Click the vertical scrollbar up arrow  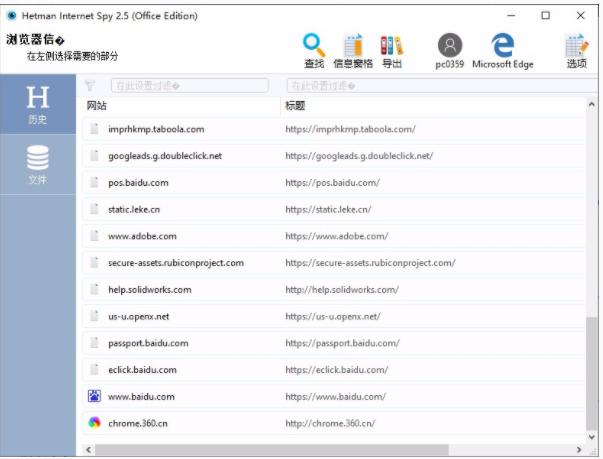click(593, 103)
